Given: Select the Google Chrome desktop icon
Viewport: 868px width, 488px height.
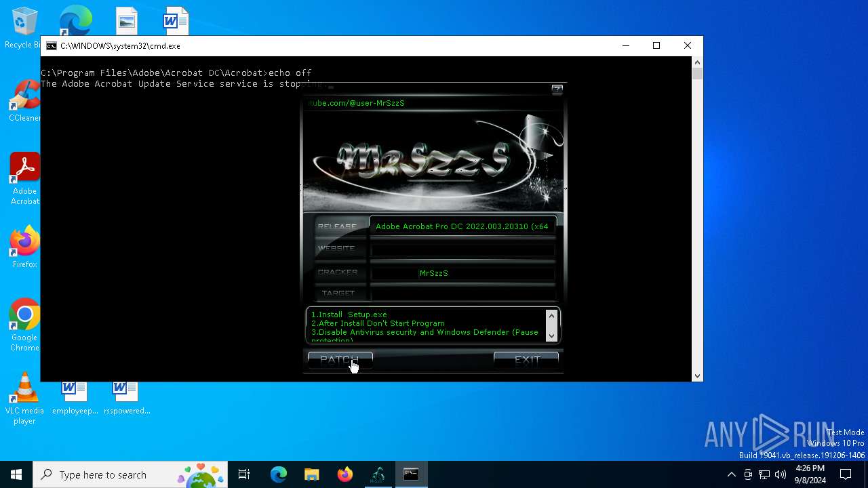Looking at the screenshot, I should click(x=24, y=325).
